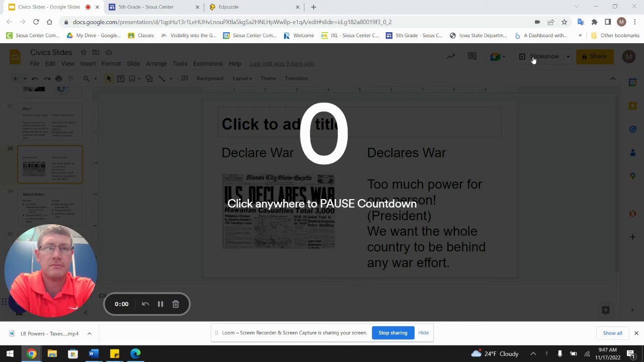Open the Theme panel

268,78
